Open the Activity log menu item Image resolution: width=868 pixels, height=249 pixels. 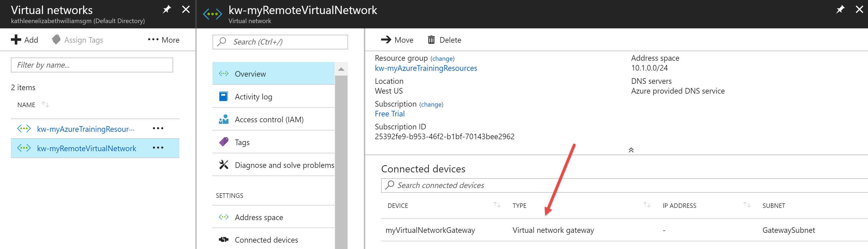[273, 97]
